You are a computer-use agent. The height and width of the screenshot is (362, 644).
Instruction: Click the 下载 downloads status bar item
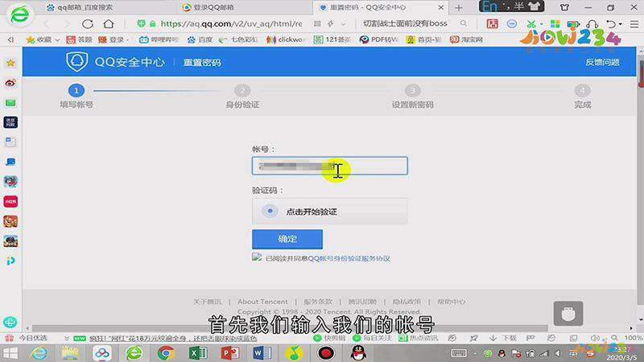pyautogui.click(x=504, y=338)
